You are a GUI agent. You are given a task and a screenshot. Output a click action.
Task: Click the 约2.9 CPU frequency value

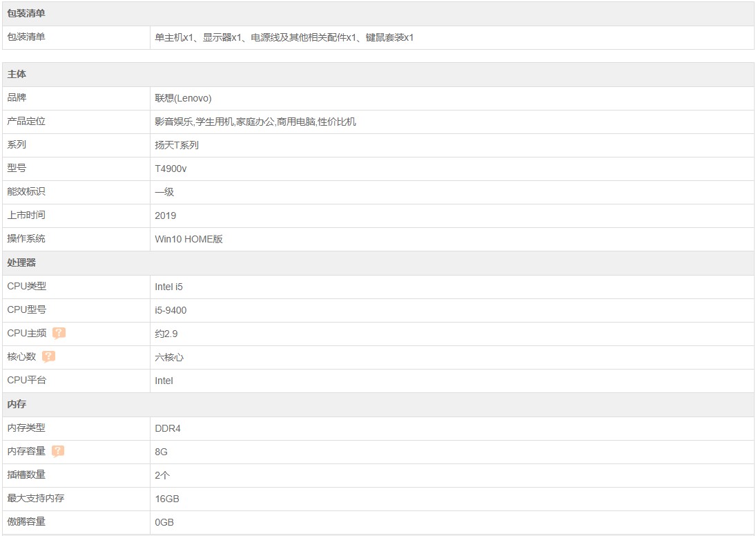click(166, 334)
